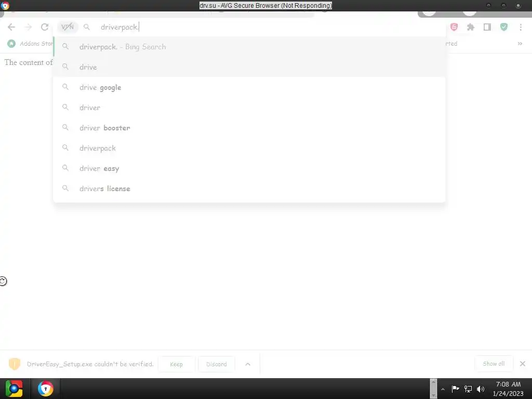Click AVG Secure Browser taskbar icon
This screenshot has height=399, width=532.
(46, 389)
